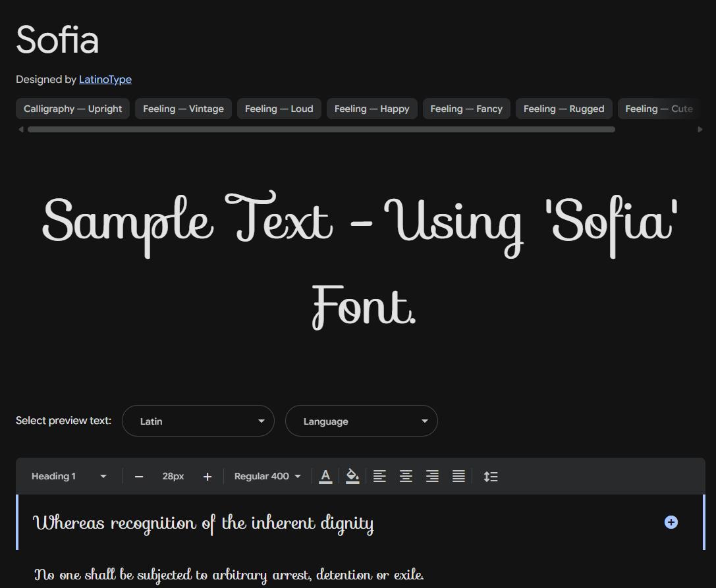Click the 'Whereas recognition of the inherent dignity' heading
This screenshot has height=588, width=716.
pos(203,523)
